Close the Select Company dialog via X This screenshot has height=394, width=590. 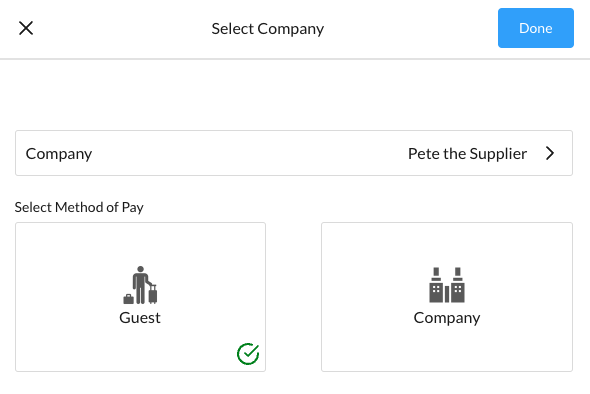point(26,28)
